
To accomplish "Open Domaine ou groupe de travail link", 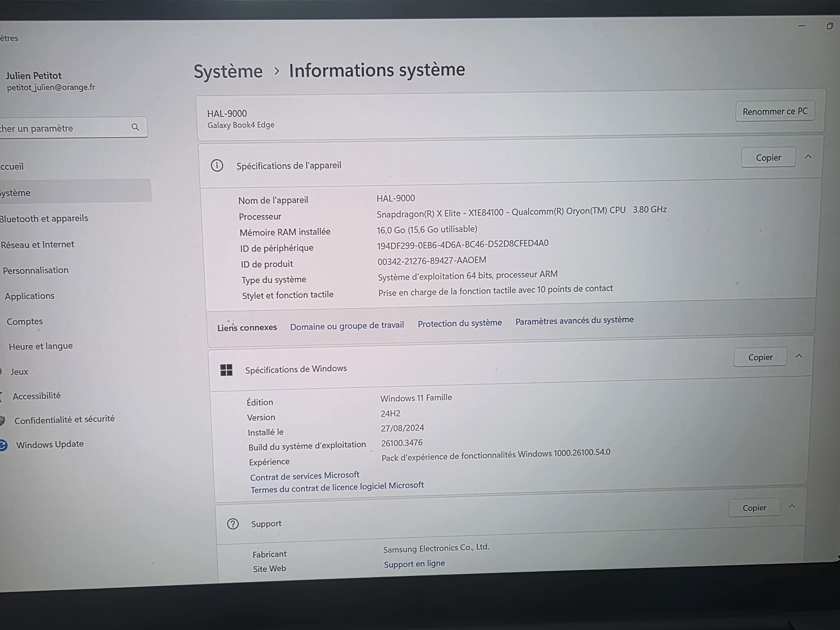I will point(347,325).
